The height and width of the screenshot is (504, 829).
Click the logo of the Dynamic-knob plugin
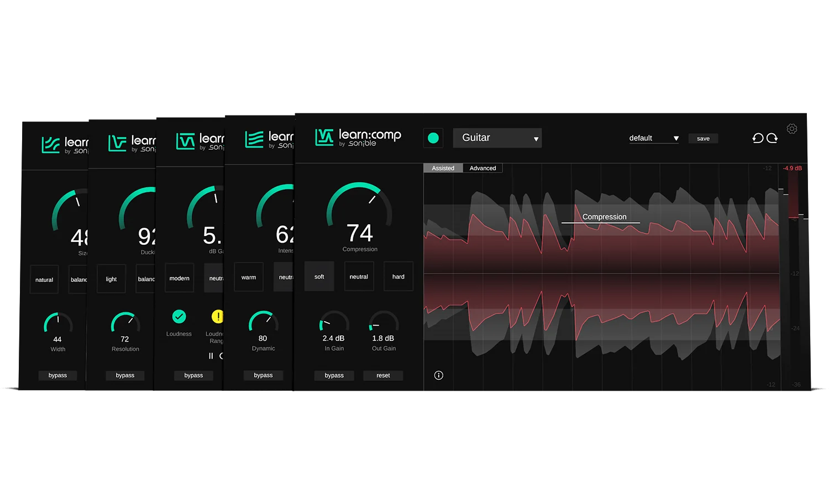[x=254, y=140]
